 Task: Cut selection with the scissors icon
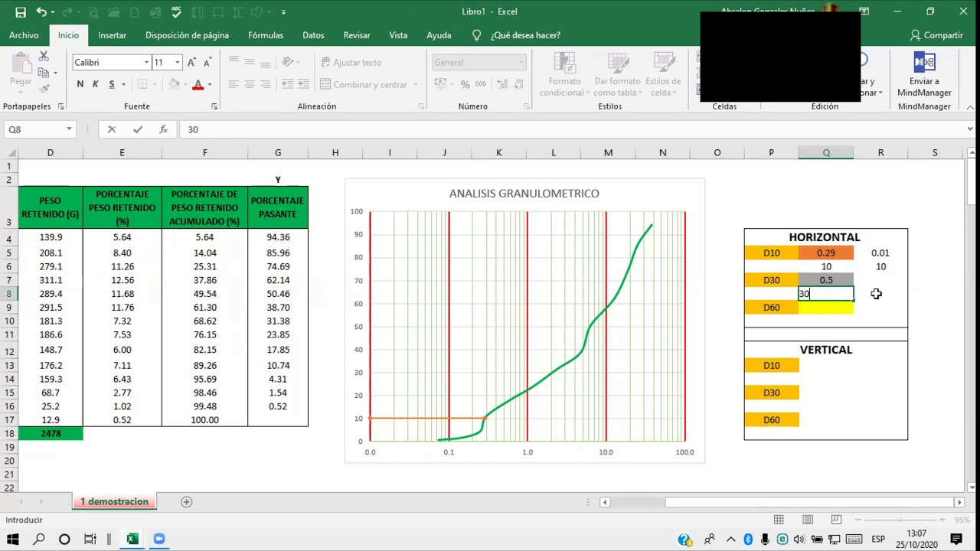44,57
